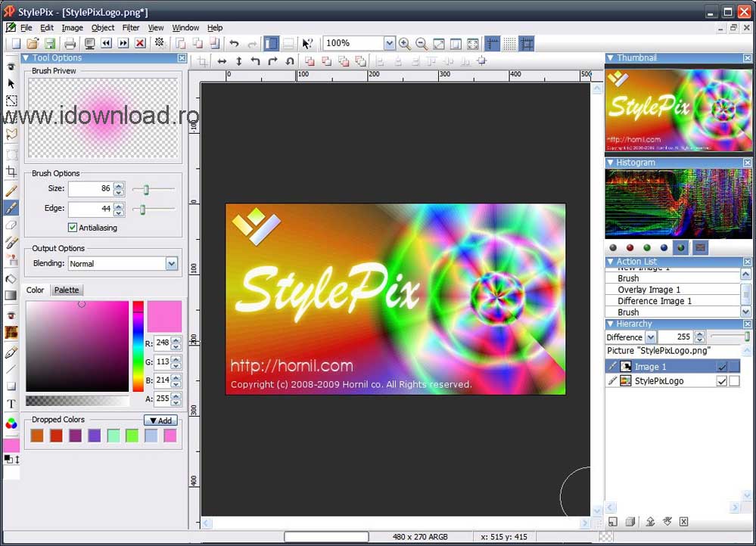Select the Eraser tool in toolbox
The width and height of the screenshot is (756, 546).
[x=11, y=225]
